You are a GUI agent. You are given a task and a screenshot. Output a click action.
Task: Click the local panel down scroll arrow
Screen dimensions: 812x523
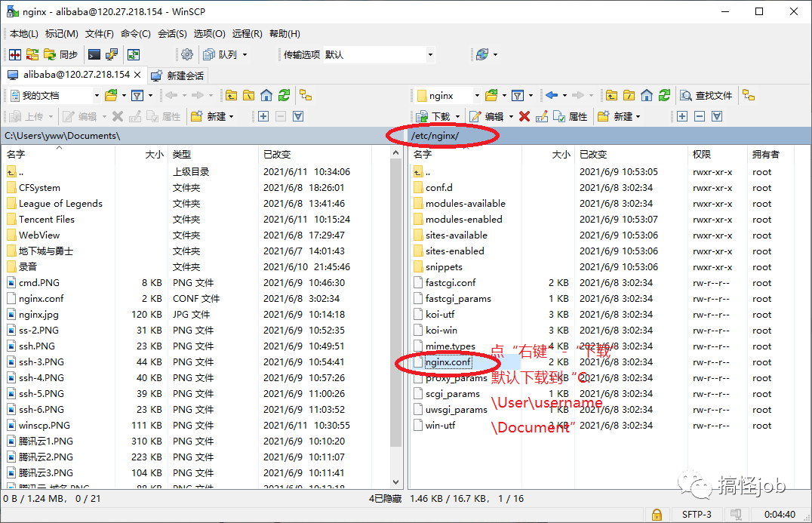pos(395,482)
